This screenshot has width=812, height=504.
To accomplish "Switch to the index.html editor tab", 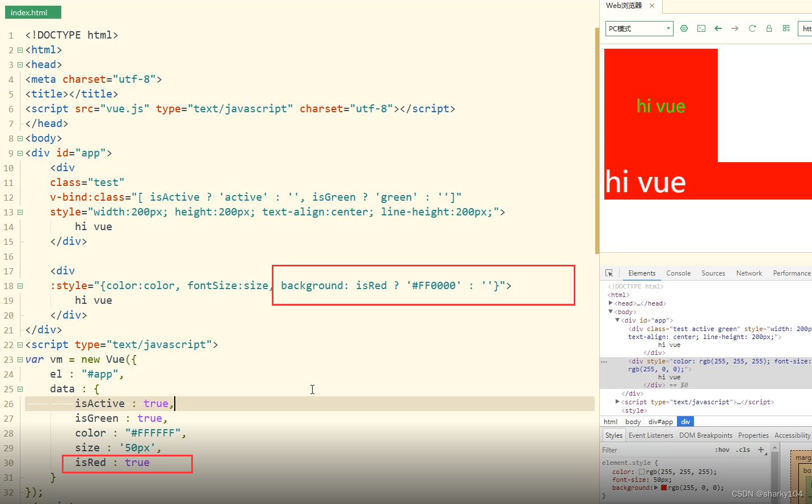I will (33, 12).
